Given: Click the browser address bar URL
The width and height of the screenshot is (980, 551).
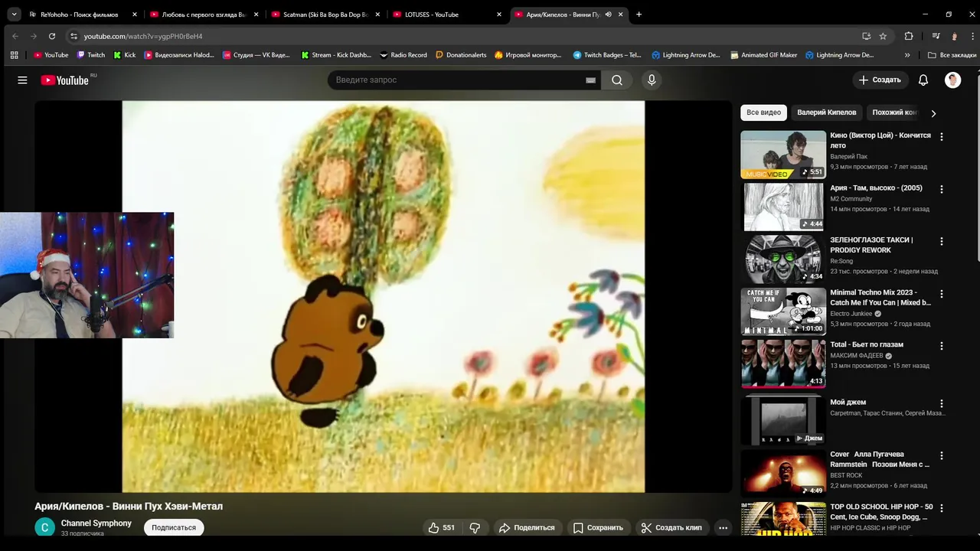Looking at the screenshot, I should (x=143, y=36).
